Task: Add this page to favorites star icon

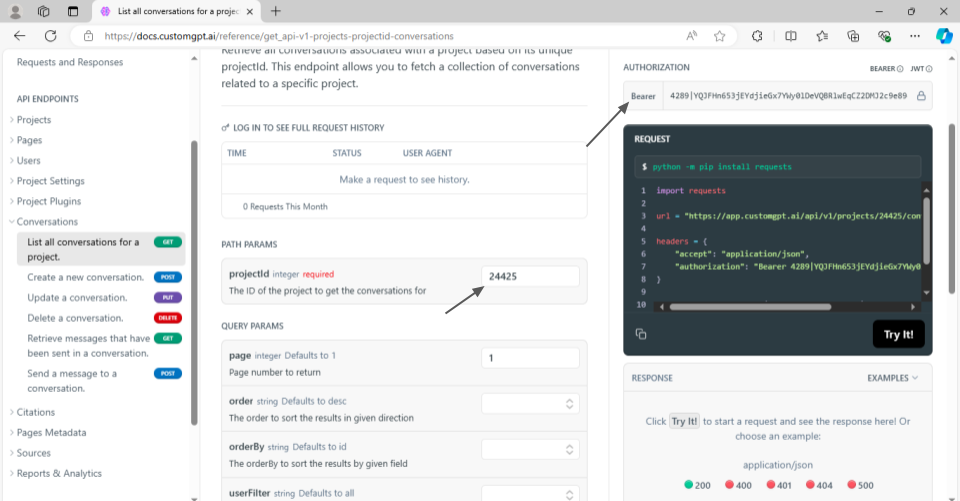Action: click(719, 36)
